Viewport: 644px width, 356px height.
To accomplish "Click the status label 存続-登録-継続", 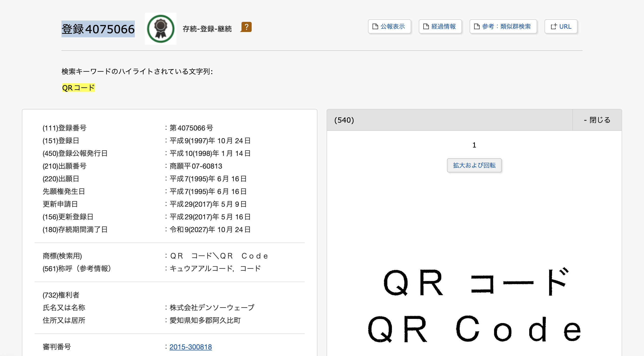I will 207,29.
